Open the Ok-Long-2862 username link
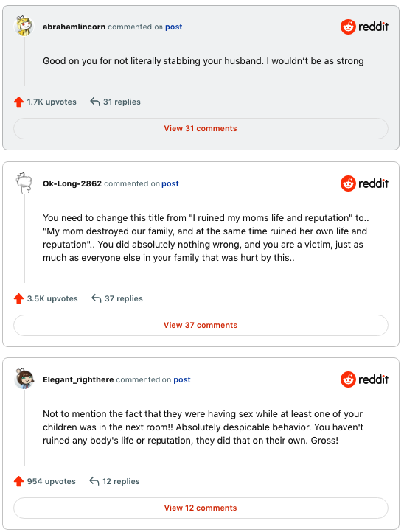Screen dimensions: 404x532 click(x=72, y=183)
